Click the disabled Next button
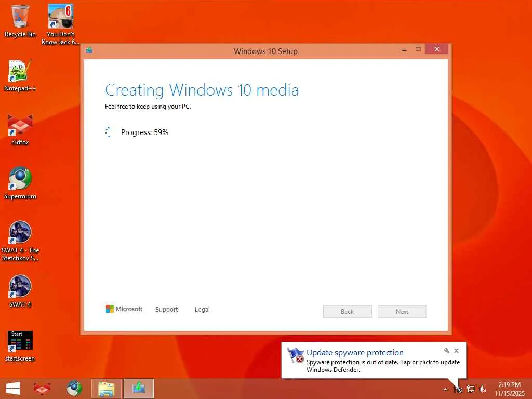Screen dimensions: 532x399 (x=402, y=312)
